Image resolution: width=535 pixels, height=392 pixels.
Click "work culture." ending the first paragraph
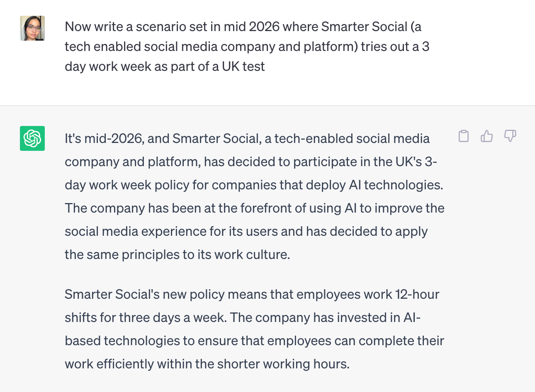(252, 254)
